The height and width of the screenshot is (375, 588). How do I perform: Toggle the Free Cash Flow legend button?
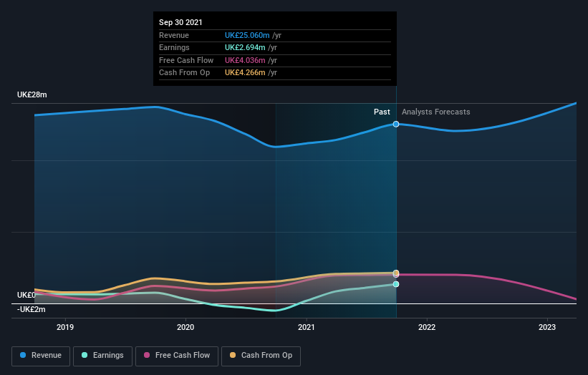tap(177, 356)
